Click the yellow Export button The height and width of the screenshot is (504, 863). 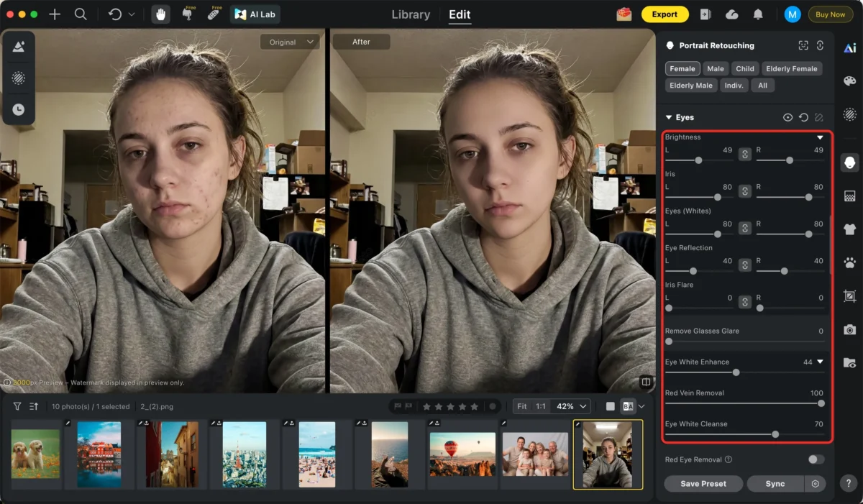coord(664,14)
